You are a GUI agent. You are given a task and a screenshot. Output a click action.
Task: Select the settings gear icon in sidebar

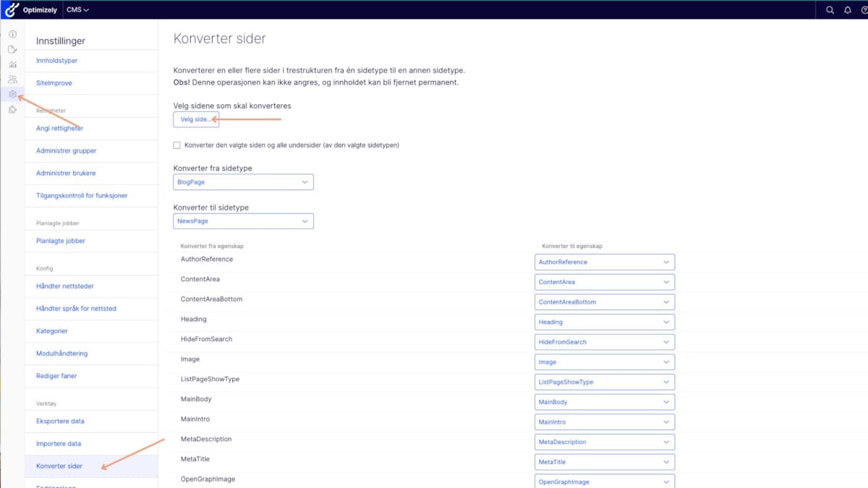[12, 95]
